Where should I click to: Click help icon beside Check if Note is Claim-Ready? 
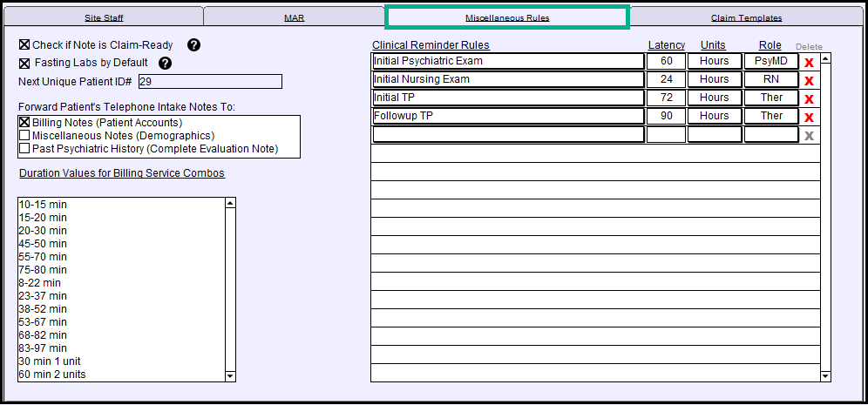point(194,45)
